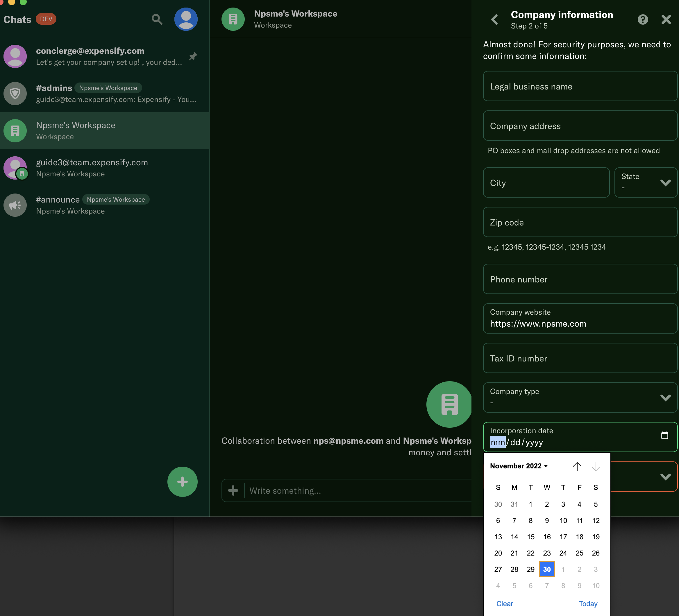The height and width of the screenshot is (616, 679).
Task: Click the Tax ID number field
Action: pyautogui.click(x=580, y=358)
